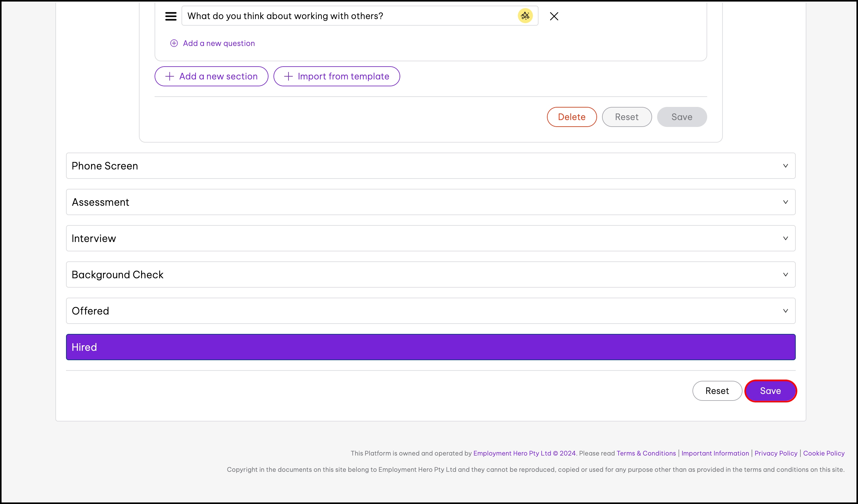Click the plus circle icon for new question
This screenshot has width=858, height=504.
[174, 43]
